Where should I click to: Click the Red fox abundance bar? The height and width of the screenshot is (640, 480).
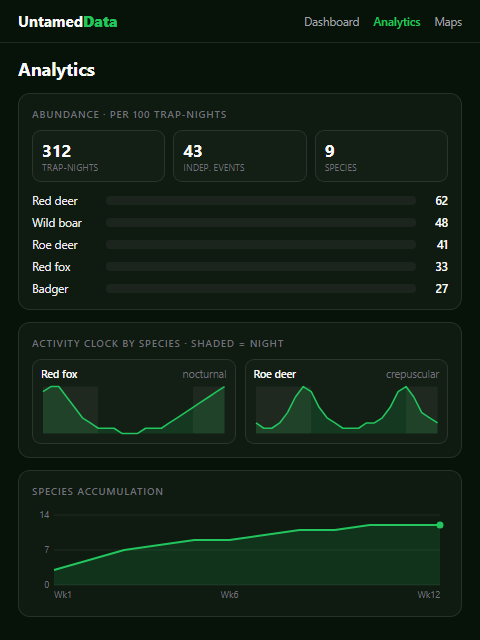tap(261, 267)
